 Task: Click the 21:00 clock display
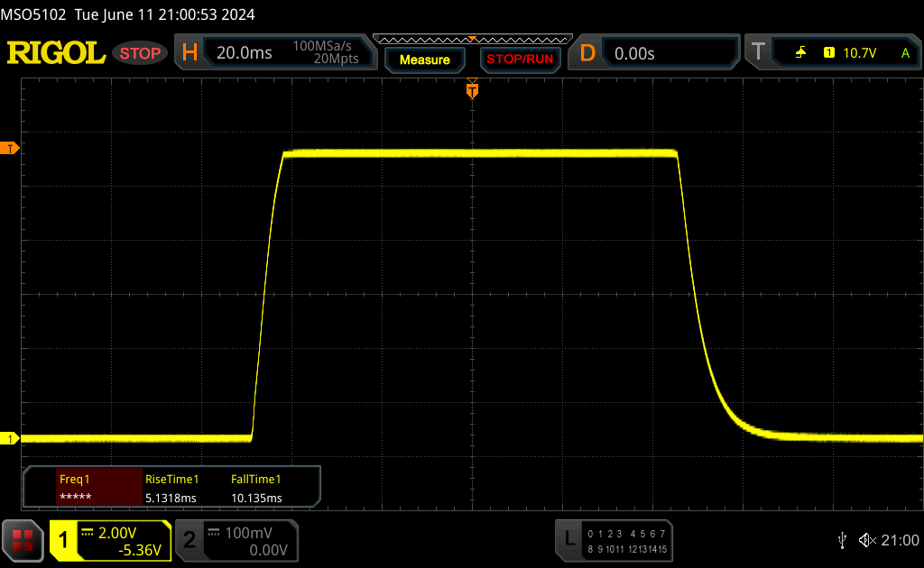900,540
